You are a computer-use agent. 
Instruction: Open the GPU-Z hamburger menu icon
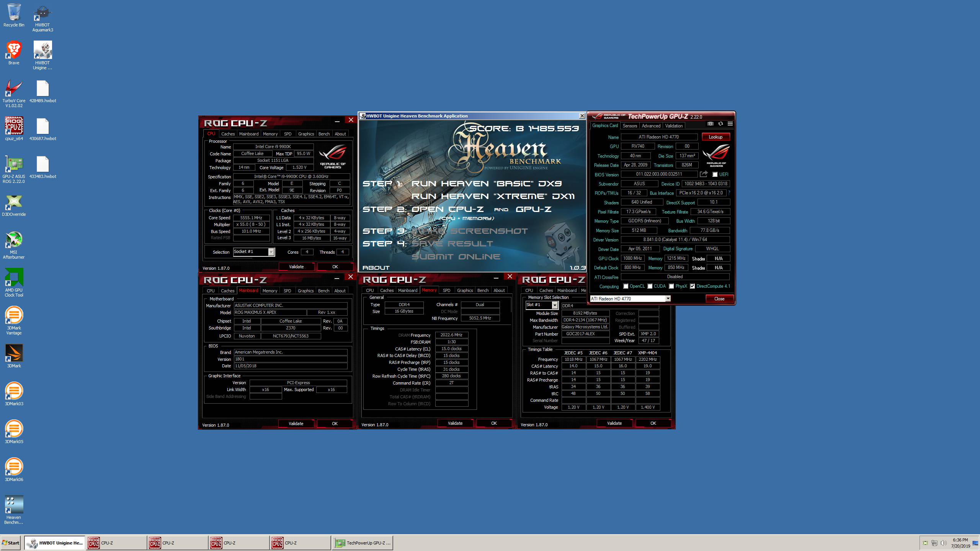[730, 124]
